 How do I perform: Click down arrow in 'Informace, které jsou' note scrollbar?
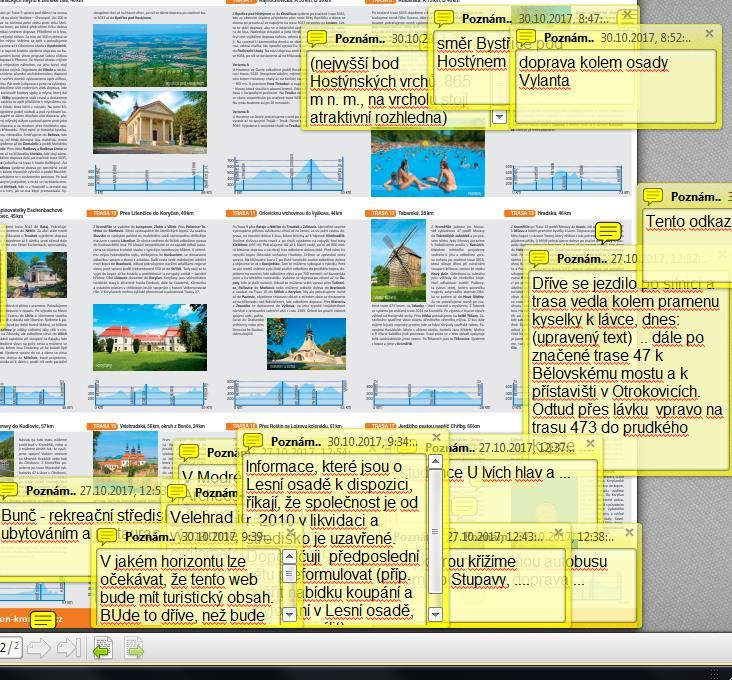(435, 614)
